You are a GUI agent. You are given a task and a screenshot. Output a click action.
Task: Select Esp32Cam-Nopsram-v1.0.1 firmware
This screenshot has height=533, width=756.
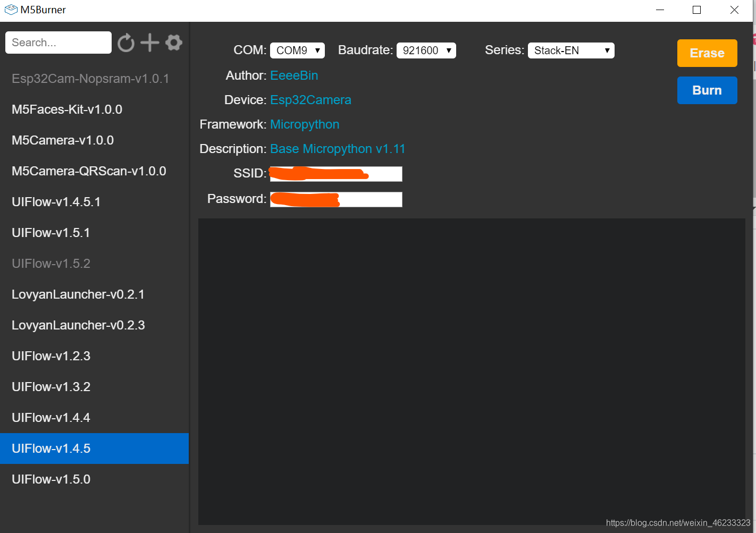point(95,79)
